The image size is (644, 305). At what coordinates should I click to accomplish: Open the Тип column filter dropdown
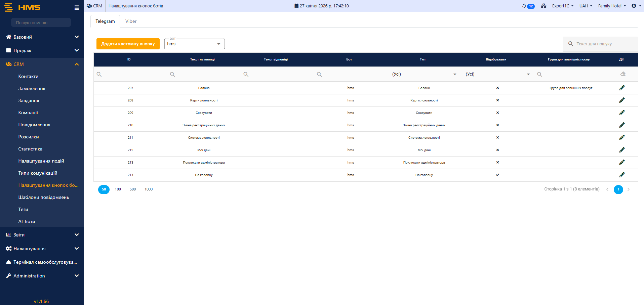[x=424, y=74]
